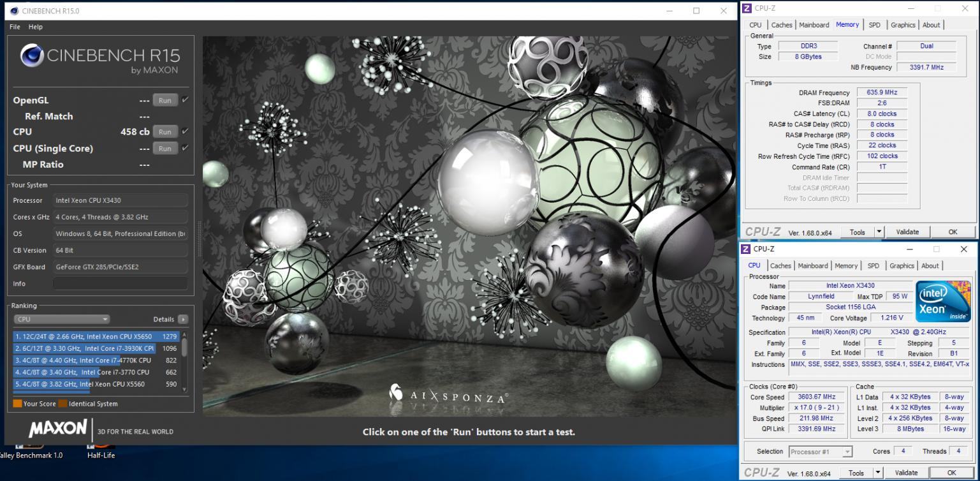Toggle the CPU test checkbox
Viewport: 980px width, 481px height.
tap(185, 131)
